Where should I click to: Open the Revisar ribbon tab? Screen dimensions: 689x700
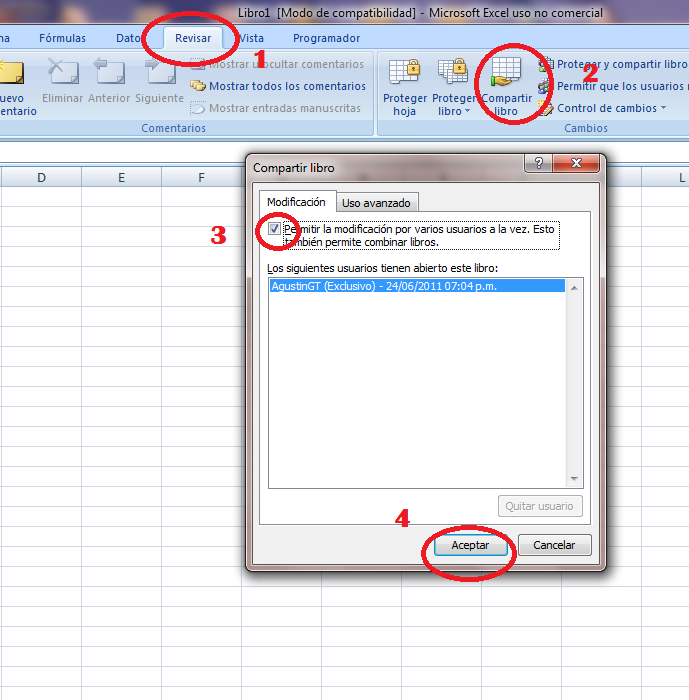click(x=193, y=38)
